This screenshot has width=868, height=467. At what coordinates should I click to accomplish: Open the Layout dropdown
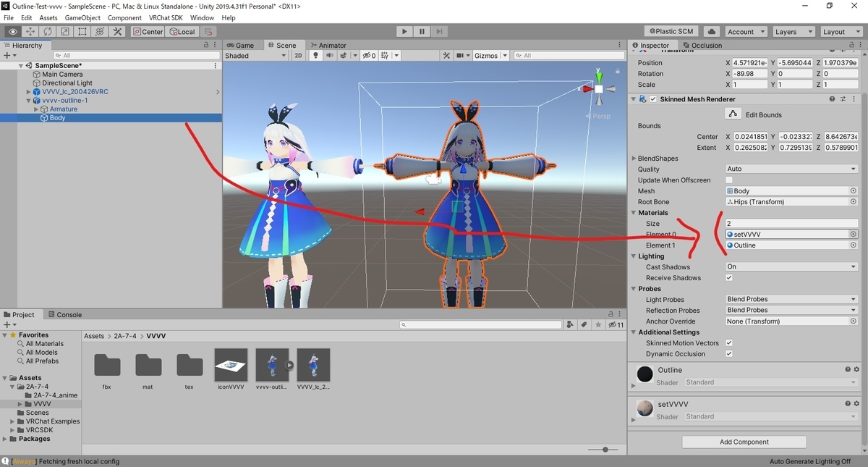pyautogui.click(x=841, y=32)
